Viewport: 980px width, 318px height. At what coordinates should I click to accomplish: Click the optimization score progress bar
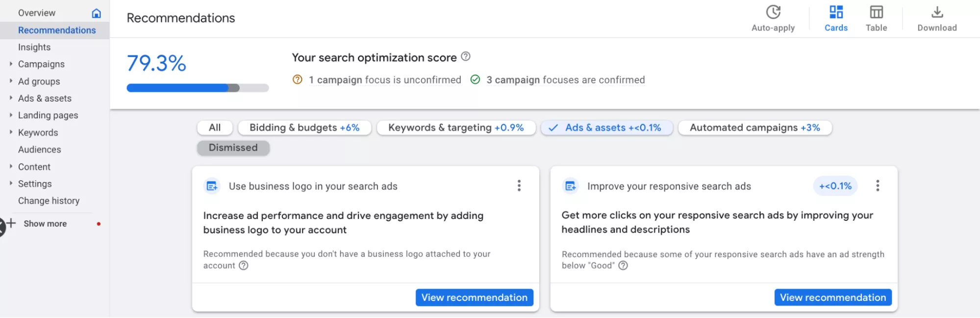(198, 88)
